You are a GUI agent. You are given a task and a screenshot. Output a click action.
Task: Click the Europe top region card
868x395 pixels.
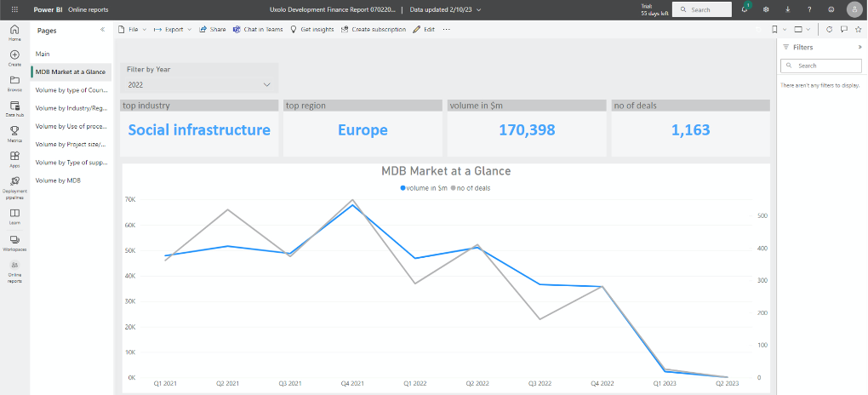tap(363, 129)
